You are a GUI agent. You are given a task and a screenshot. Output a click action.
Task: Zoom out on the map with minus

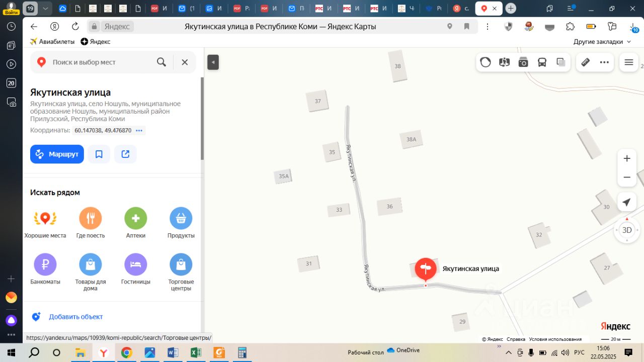coord(627,177)
